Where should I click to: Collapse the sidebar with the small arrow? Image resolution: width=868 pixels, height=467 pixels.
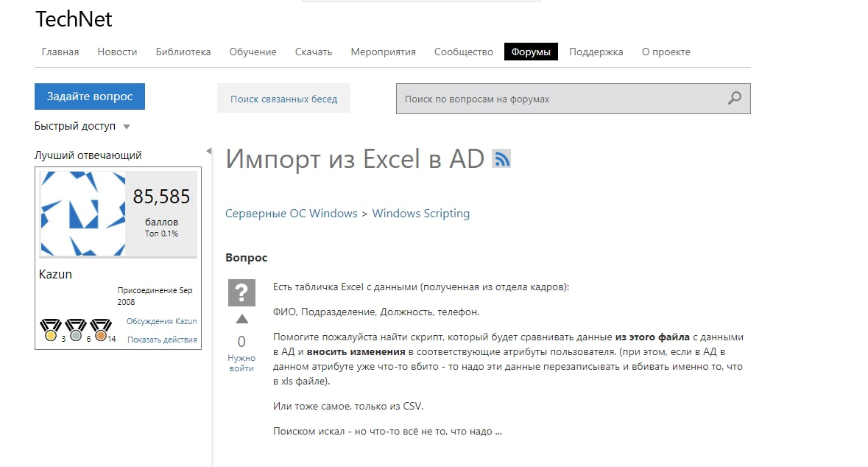(x=208, y=151)
